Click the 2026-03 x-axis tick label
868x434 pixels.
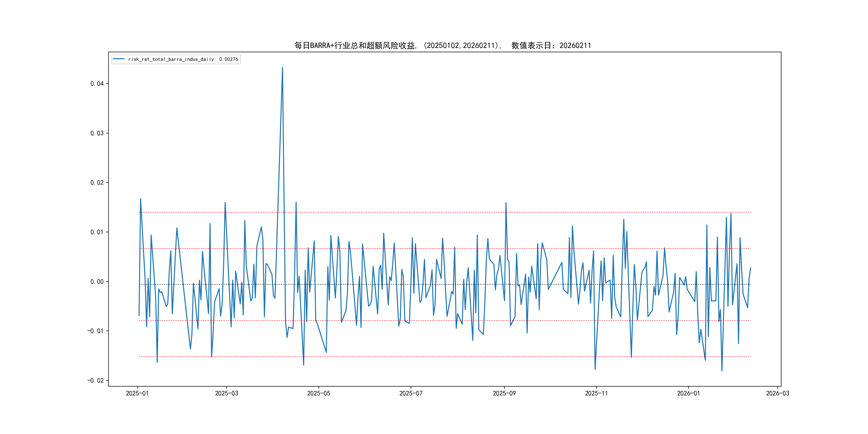click(777, 393)
